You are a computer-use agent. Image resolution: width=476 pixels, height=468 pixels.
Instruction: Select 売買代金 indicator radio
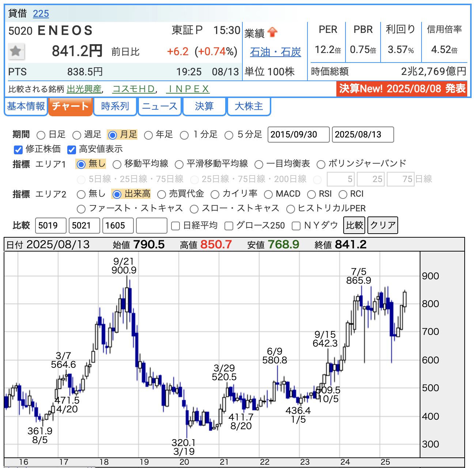click(x=161, y=195)
